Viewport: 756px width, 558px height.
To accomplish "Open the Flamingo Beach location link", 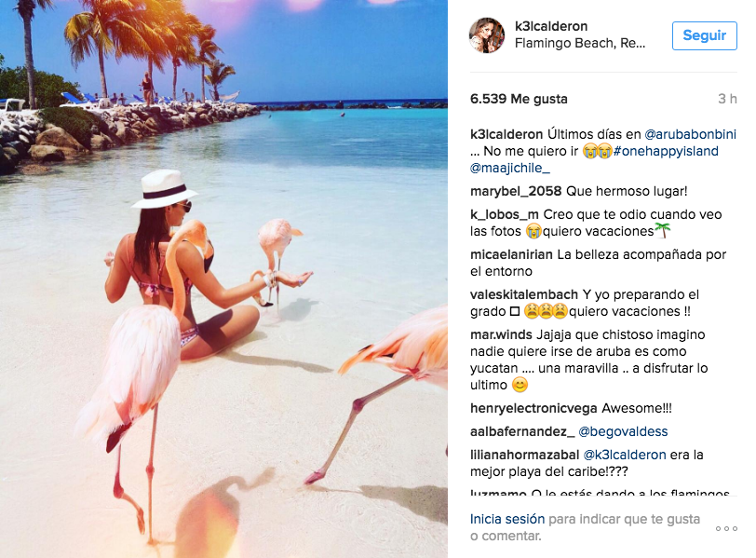I will pyautogui.click(x=580, y=44).
